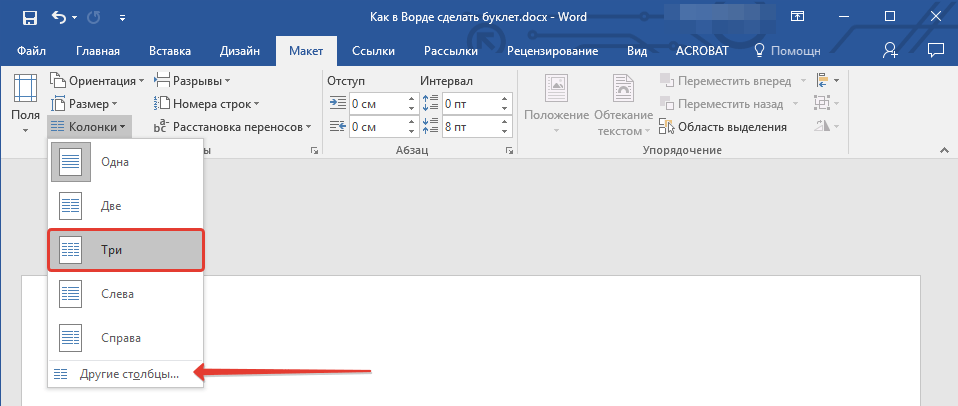Click the left indent value field
The image size is (958, 406).
tap(376, 103)
